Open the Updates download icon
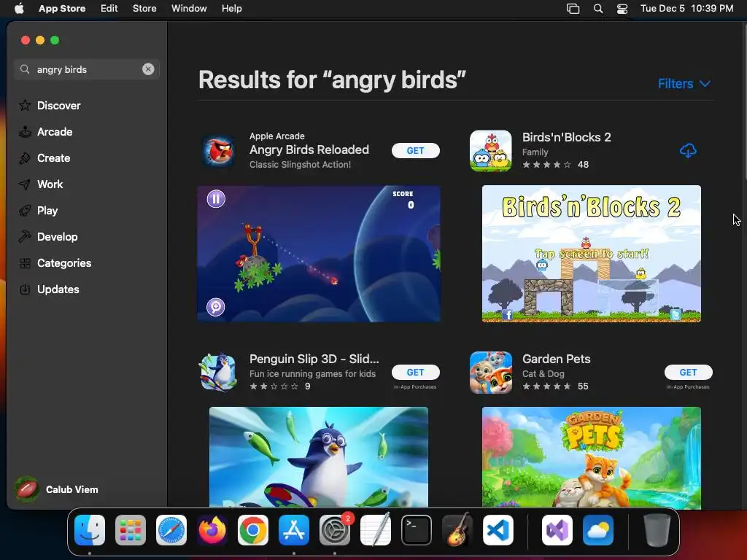This screenshot has height=560, width=747. pyautogui.click(x=25, y=289)
